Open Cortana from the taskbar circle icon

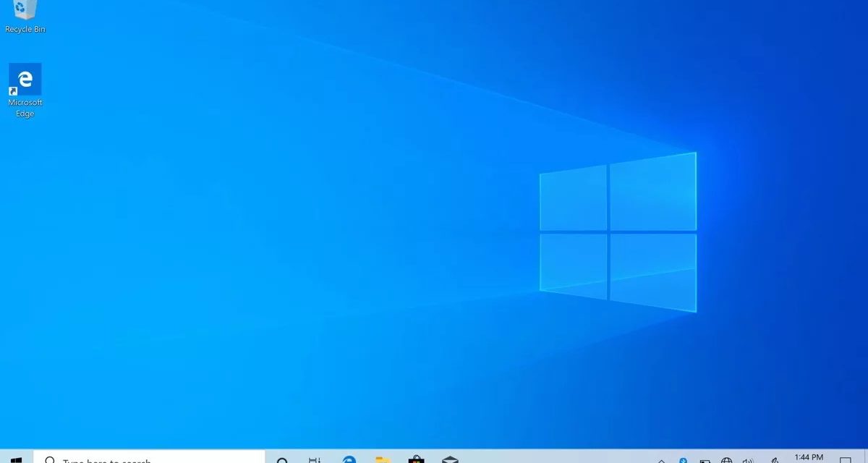click(x=283, y=460)
